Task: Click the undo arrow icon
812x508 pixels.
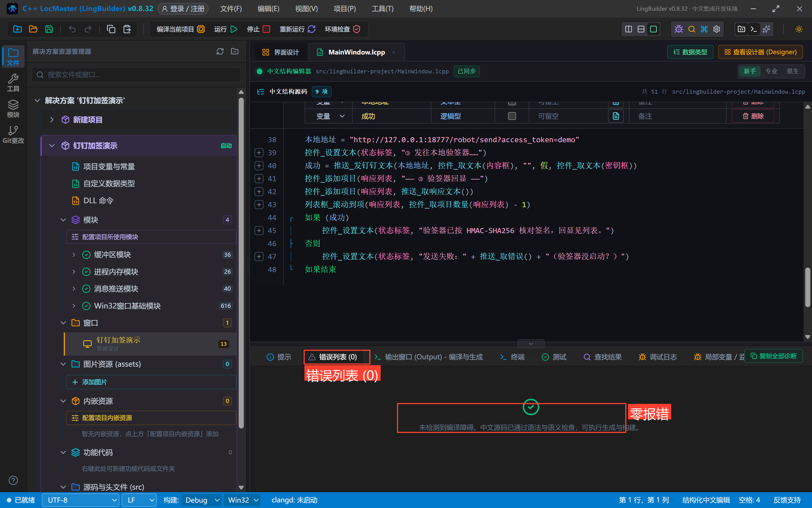Action: 72,29
